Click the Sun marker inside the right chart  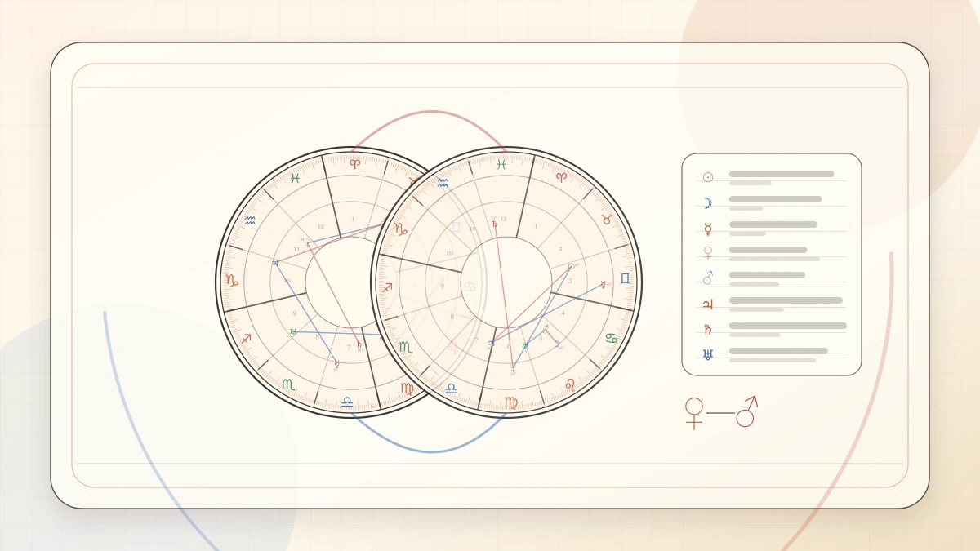(571, 266)
